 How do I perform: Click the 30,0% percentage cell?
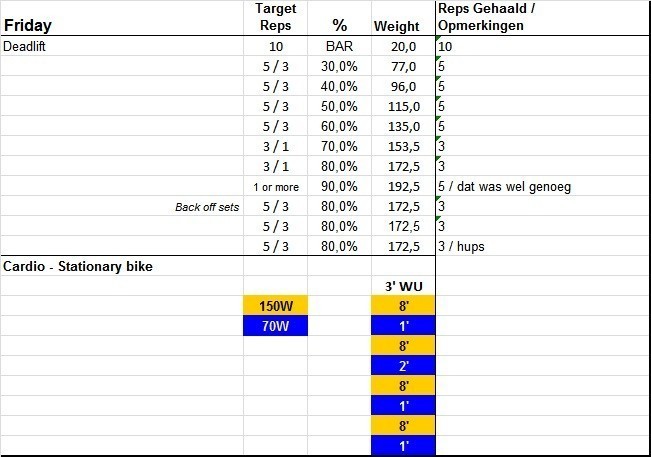pos(339,66)
